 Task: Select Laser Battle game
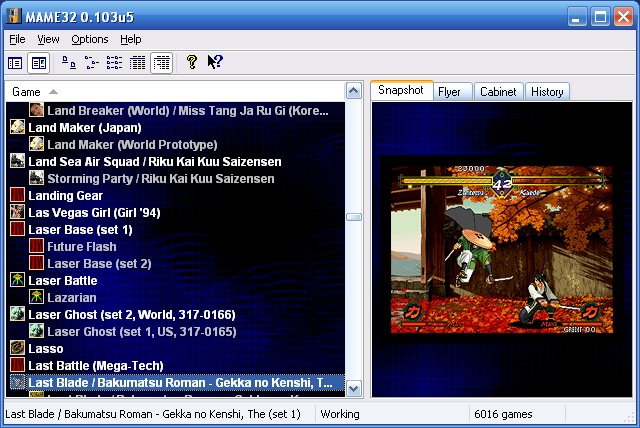63,281
